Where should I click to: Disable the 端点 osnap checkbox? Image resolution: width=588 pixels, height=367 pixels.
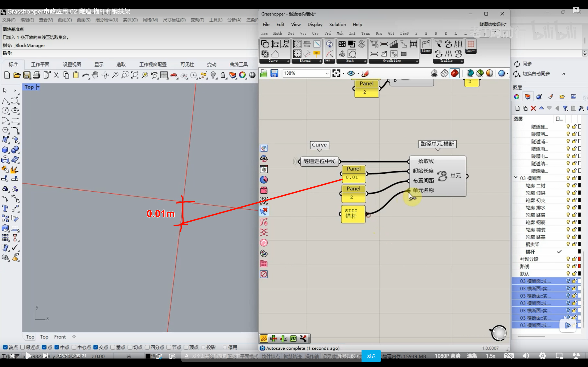(5, 347)
